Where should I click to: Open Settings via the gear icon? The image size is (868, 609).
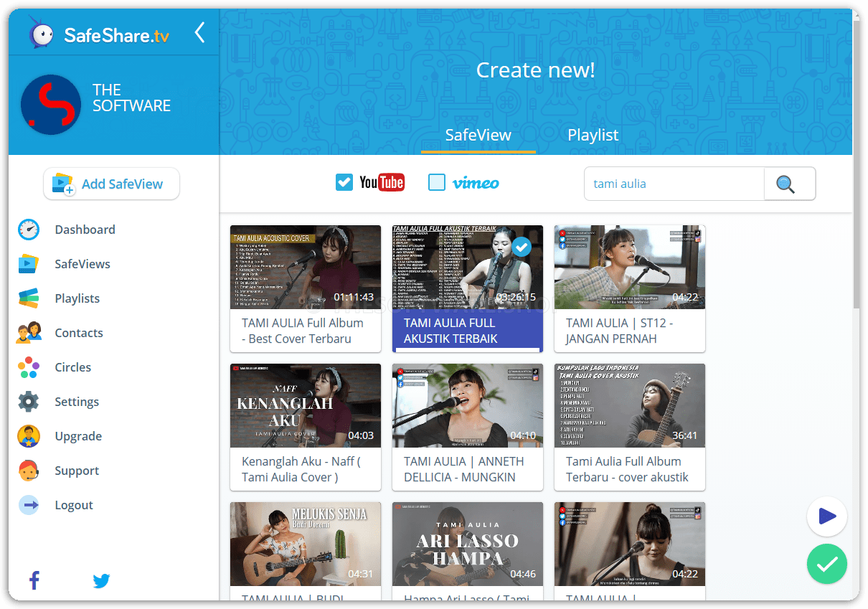29,402
